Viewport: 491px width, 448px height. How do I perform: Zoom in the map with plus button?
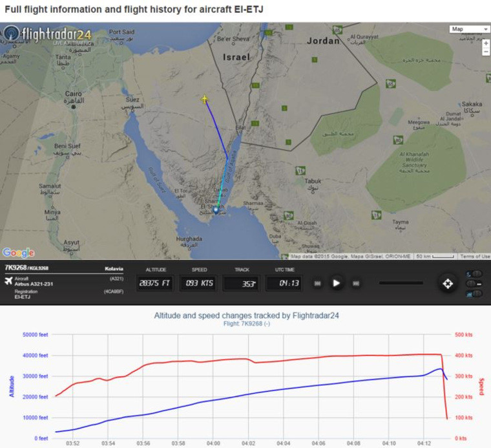(486, 43)
